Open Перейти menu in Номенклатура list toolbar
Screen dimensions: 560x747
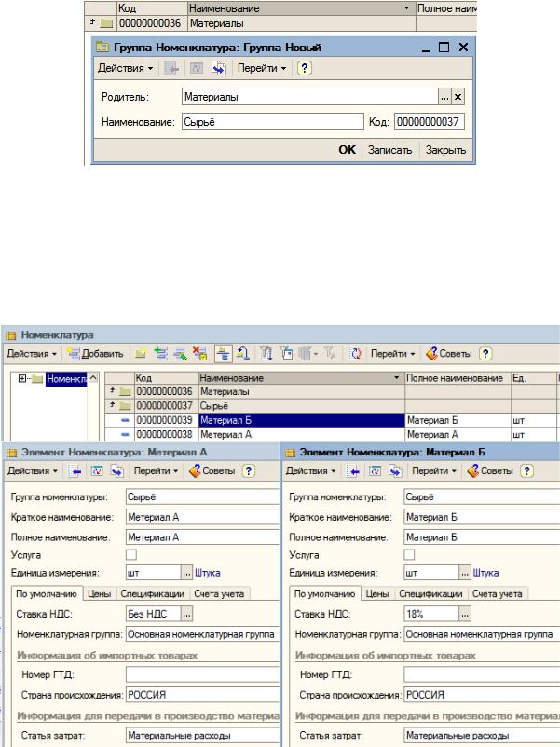click(392, 354)
